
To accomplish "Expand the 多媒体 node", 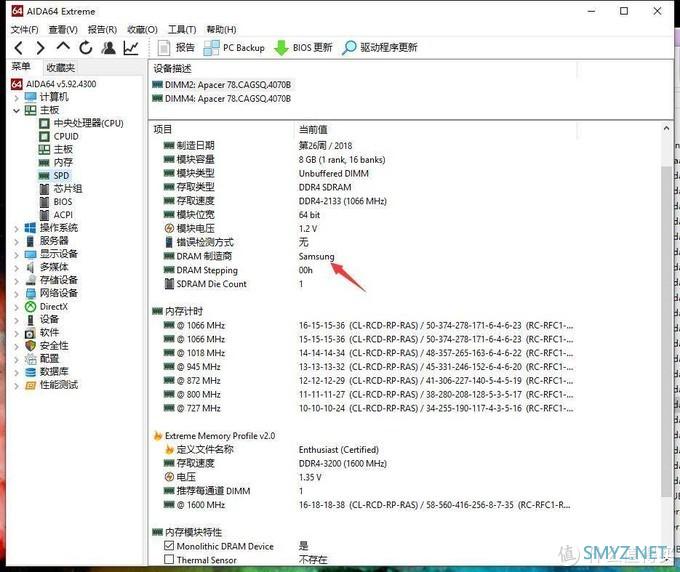I will 16,268.
